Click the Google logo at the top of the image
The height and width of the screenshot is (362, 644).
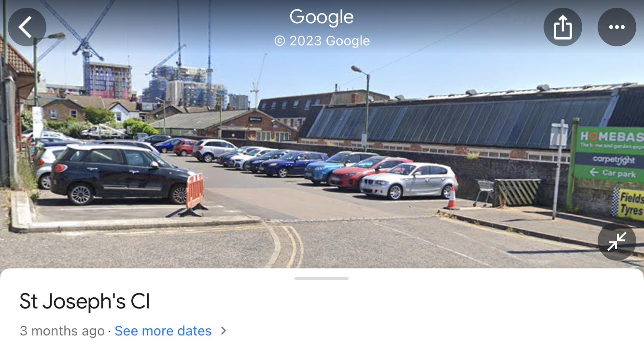[322, 18]
